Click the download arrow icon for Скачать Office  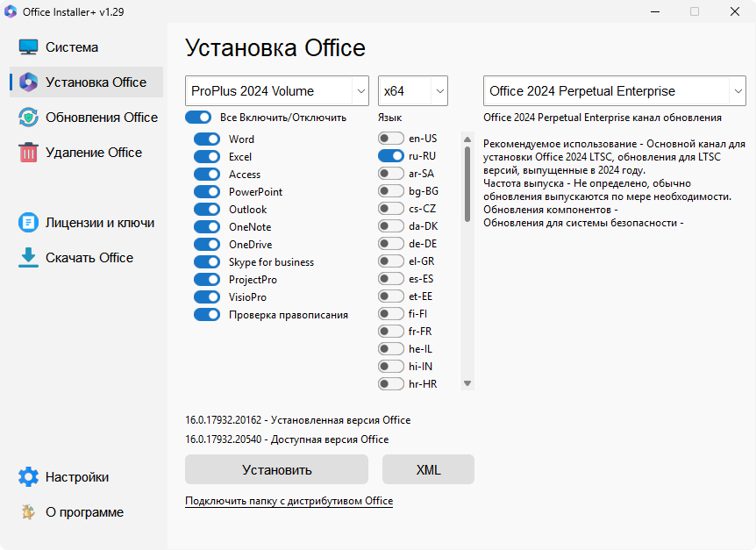29,258
